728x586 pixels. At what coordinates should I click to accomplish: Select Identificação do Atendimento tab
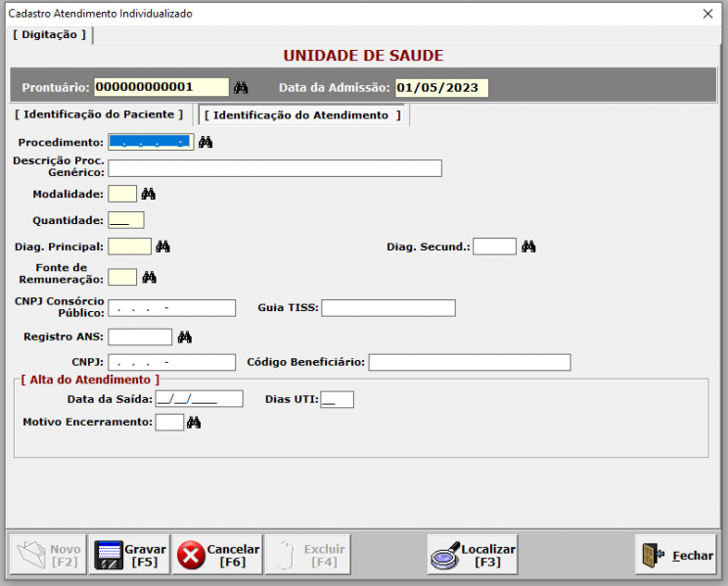(302, 115)
